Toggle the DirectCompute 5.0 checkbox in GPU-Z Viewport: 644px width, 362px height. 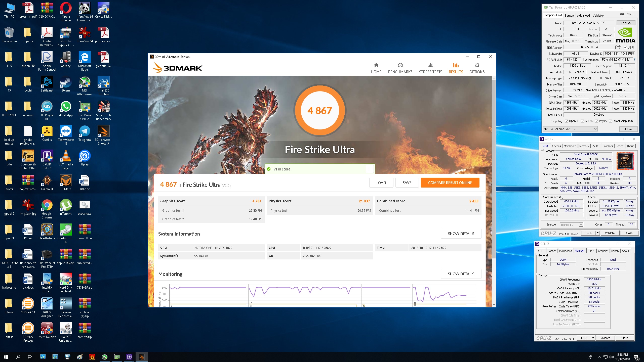click(x=610, y=121)
